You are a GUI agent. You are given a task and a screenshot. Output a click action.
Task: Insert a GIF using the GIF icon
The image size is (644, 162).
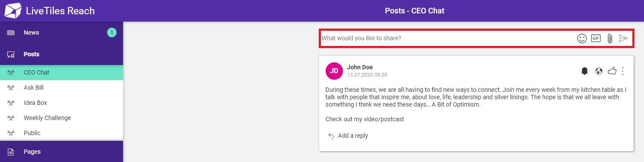[x=596, y=38]
